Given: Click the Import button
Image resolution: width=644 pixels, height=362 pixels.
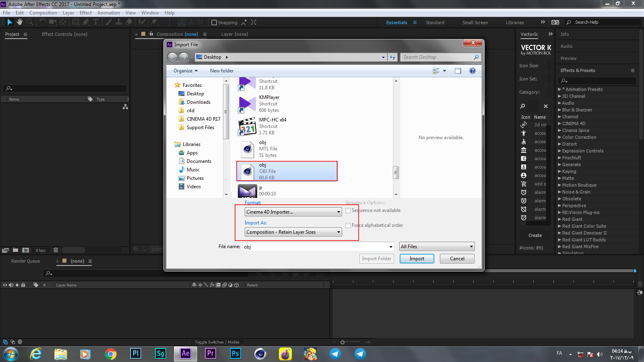Looking at the screenshot, I should click(417, 259).
